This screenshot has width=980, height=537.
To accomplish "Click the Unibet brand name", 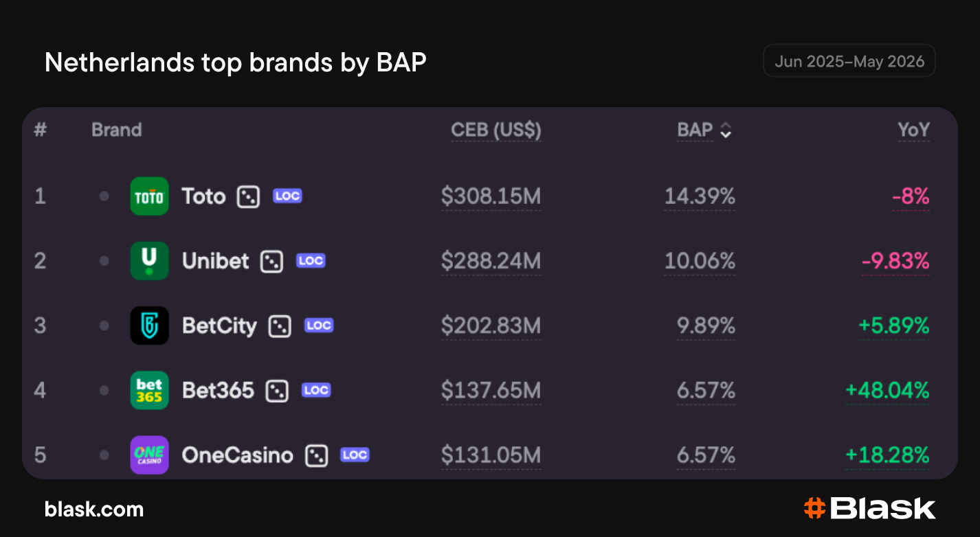I will 215,261.
